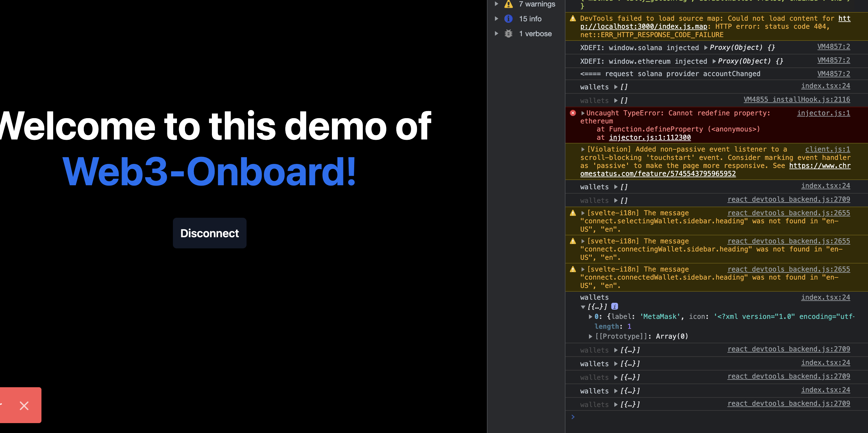Click the blue info filter icon
Image resolution: width=868 pixels, height=433 pixels.
pos(508,19)
